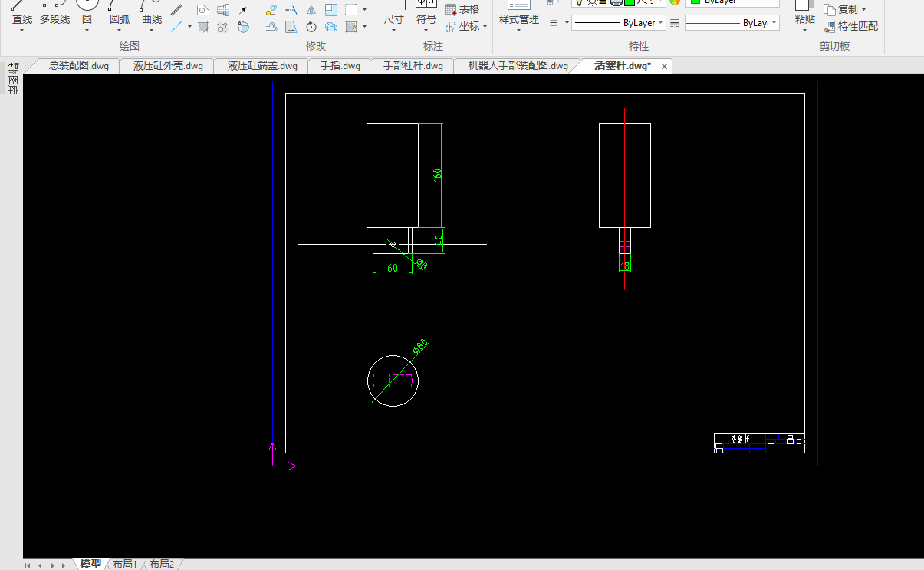Select the 圆弧 arc tool
This screenshot has width=924, height=570.
tap(120, 14)
